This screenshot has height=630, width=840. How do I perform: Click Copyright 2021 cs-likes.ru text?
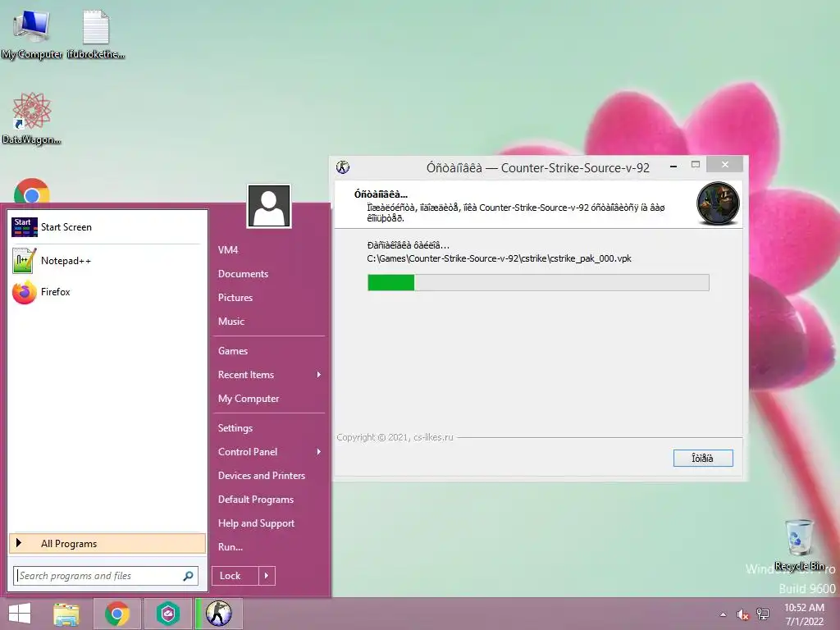(x=395, y=437)
